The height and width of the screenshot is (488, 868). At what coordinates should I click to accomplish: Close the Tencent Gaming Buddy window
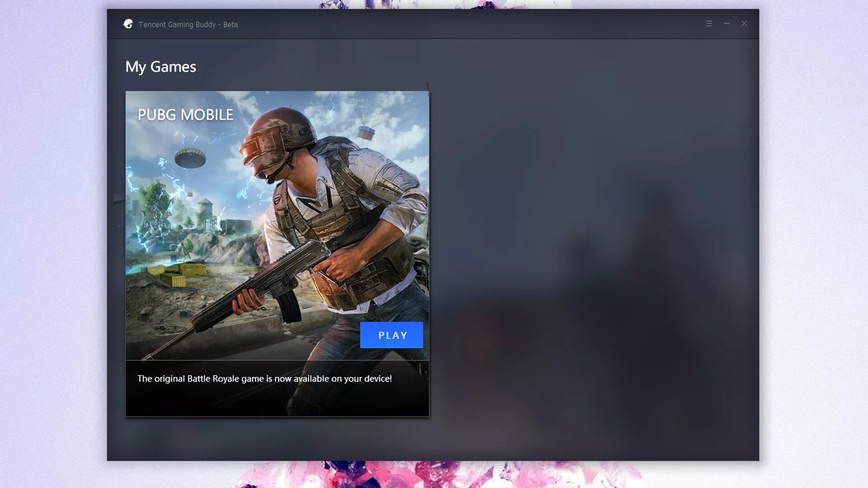744,23
